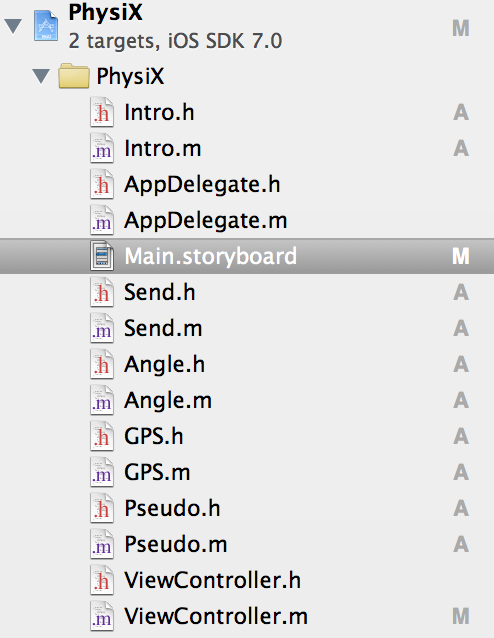Select the Send.h file
Viewport: 494px width, 638px height.
click(160, 292)
